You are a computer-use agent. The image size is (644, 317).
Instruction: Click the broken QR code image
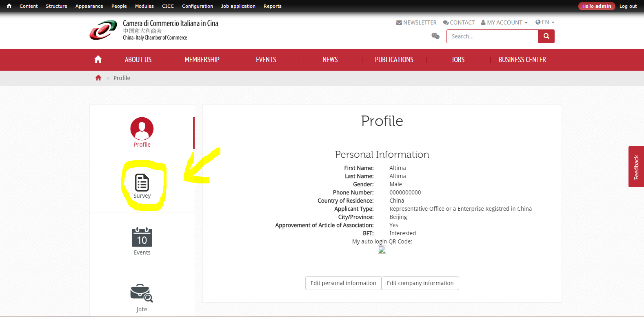[382, 250]
